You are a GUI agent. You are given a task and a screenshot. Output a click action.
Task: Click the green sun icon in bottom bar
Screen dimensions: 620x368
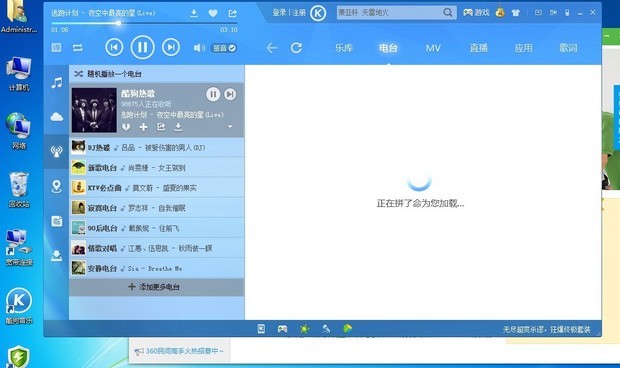pyautogui.click(x=304, y=328)
